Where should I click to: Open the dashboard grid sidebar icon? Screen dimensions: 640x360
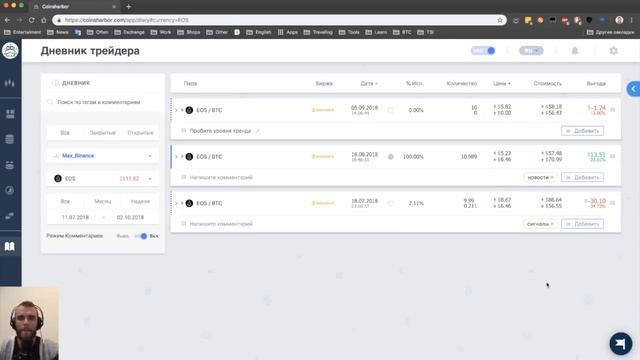click(10, 114)
